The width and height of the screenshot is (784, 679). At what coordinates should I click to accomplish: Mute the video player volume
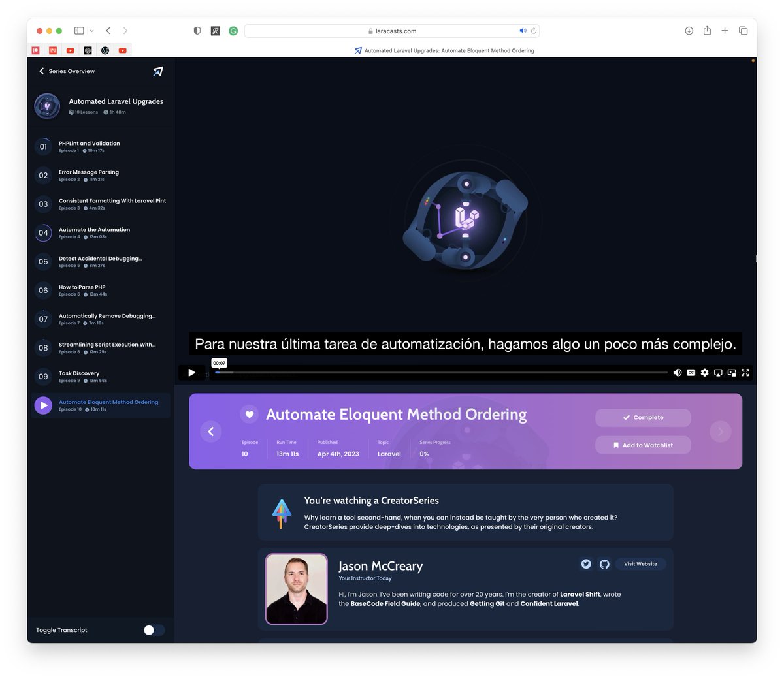coord(678,373)
